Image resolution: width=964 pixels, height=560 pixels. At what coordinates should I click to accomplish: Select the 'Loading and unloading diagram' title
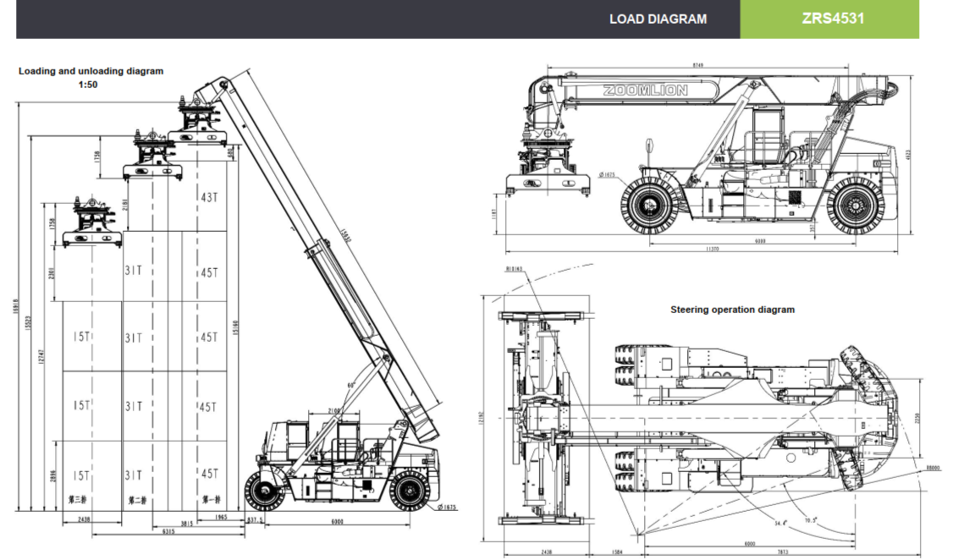(91, 71)
